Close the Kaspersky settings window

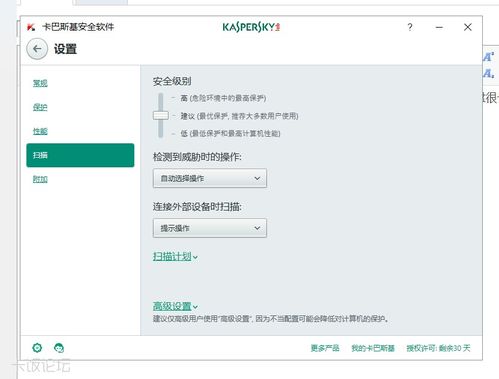[468, 27]
